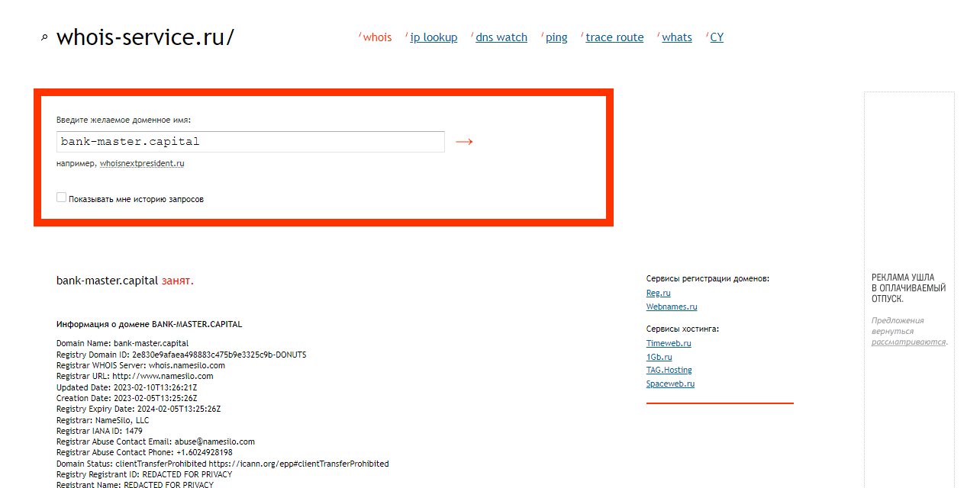Image resolution: width=980 pixels, height=488 pixels.
Task: Open the Timeweb.ru hosting link
Action: (x=669, y=343)
